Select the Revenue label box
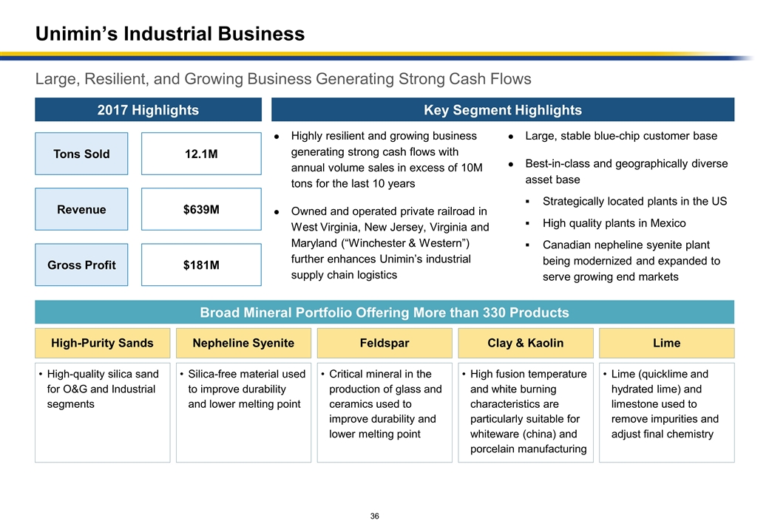769x532 pixels. [81, 209]
